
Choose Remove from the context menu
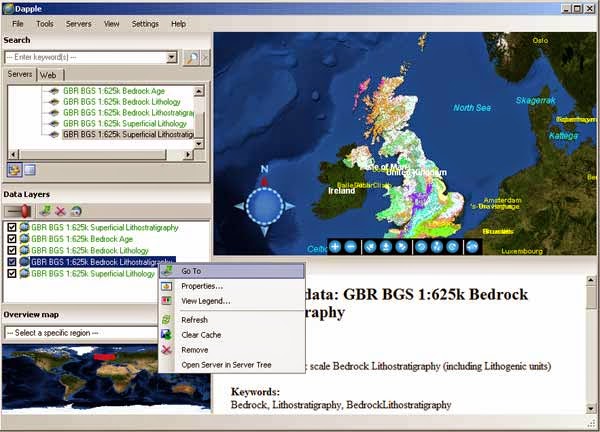(232, 350)
